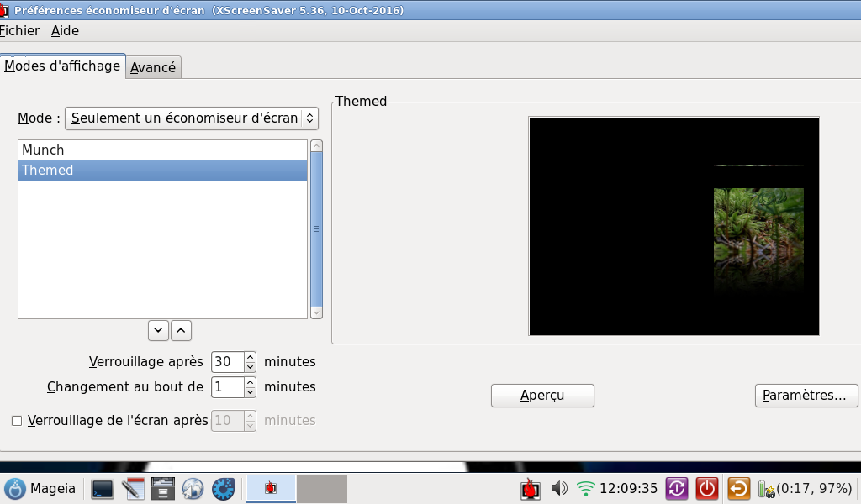
Task: Switch to the Avancé tab
Action: [153, 67]
